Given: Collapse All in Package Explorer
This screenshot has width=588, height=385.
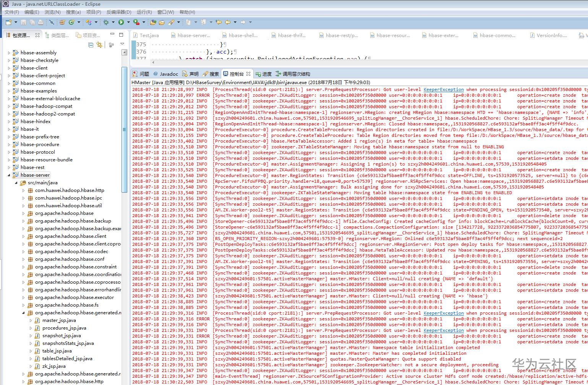Looking at the screenshot, I should pos(91,45).
